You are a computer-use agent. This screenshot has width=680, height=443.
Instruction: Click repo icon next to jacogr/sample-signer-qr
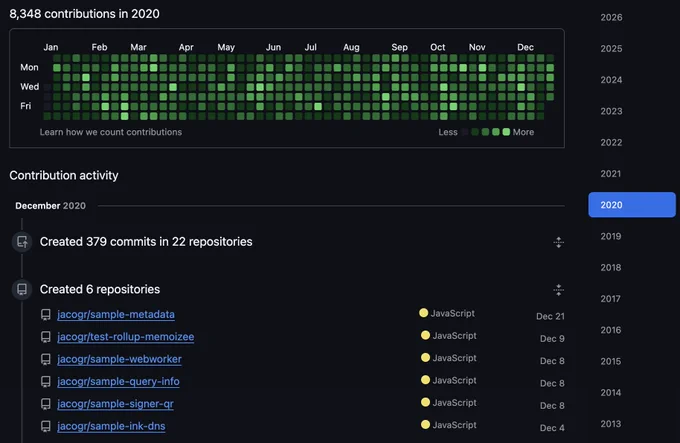[x=46, y=404]
